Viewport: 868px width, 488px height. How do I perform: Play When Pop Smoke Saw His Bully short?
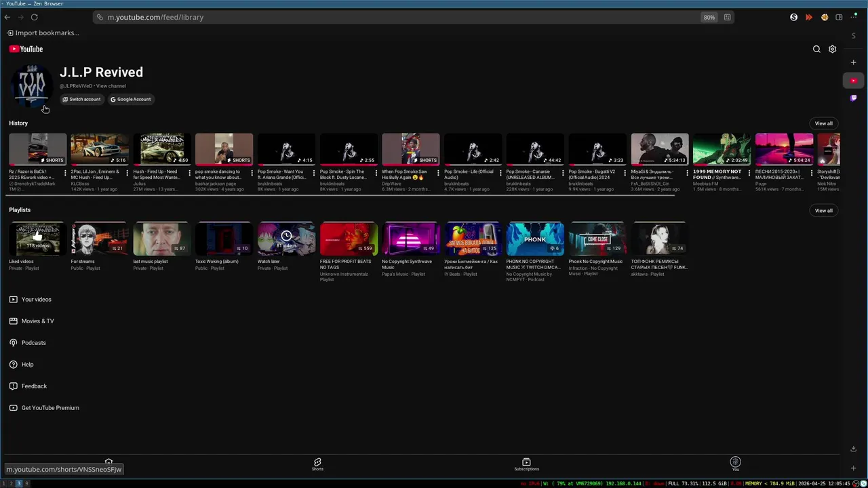pyautogui.click(x=410, y=149)
